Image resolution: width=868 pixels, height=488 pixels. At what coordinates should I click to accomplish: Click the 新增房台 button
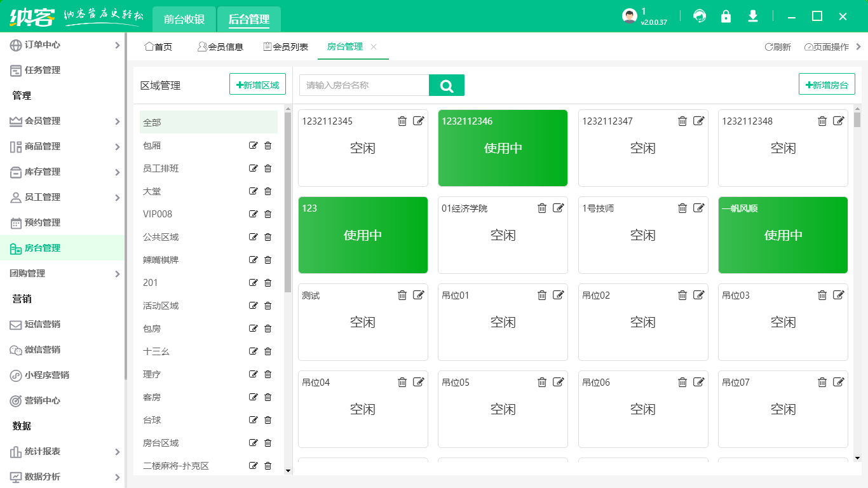click(827, 85)
